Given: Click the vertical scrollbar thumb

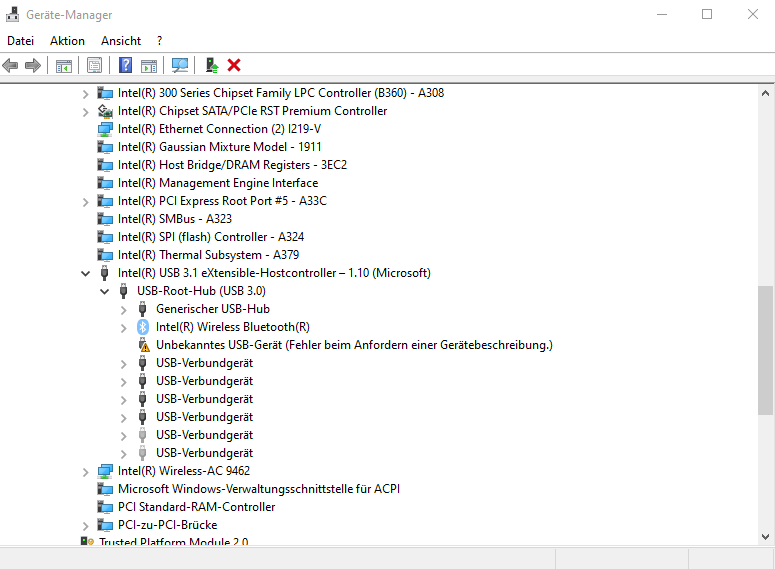Looking at the screenshot, I should pos(765,350).
